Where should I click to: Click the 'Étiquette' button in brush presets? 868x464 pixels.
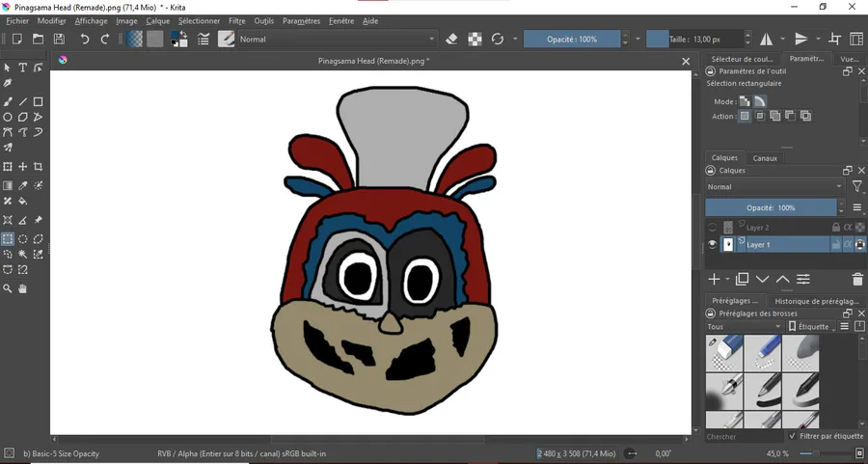[x=813, y=327]
